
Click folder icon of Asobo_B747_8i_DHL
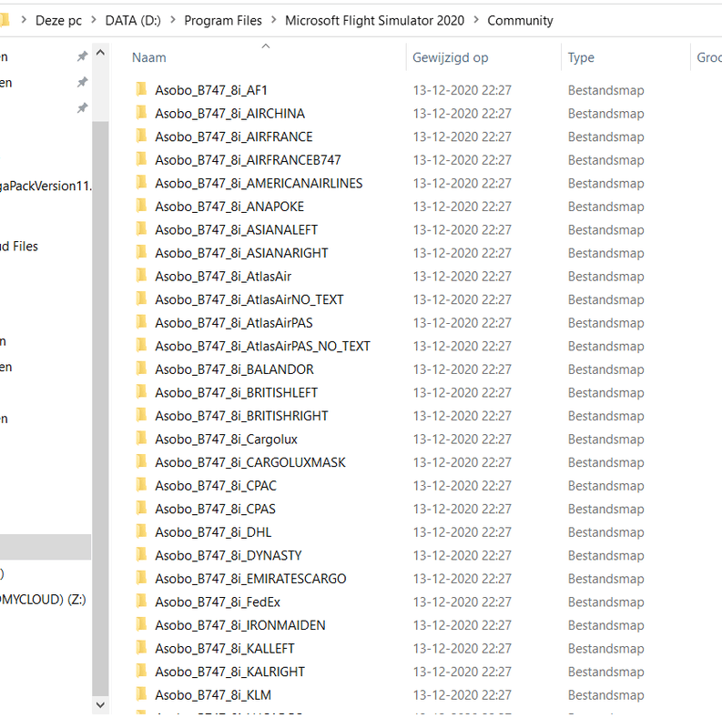point(141,531)
